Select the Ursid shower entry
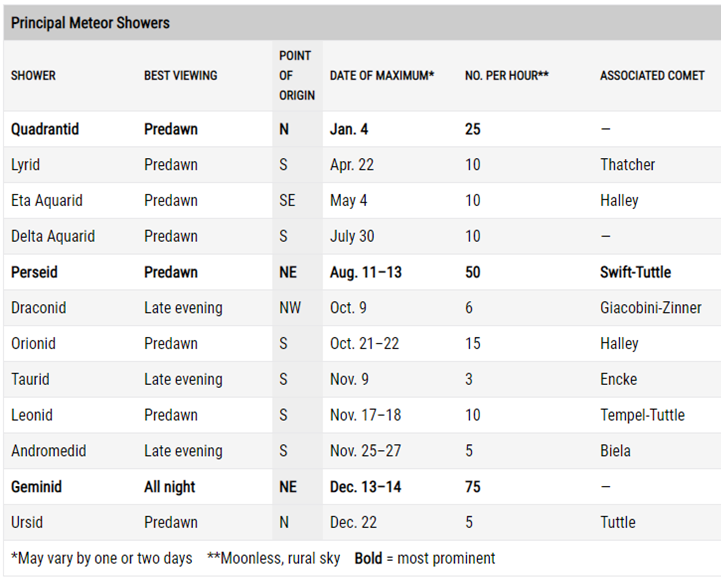This screenshot has width=721, height=577. [x=27, y=522]
